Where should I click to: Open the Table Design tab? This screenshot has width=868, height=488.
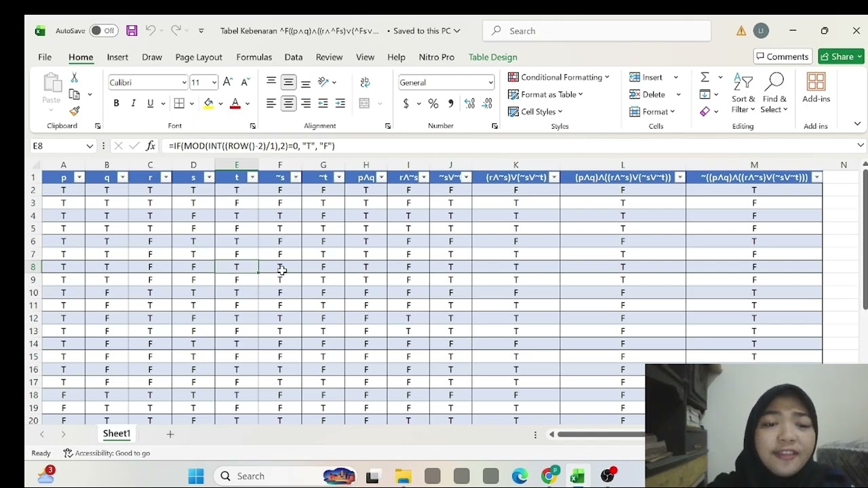[493, 57]
